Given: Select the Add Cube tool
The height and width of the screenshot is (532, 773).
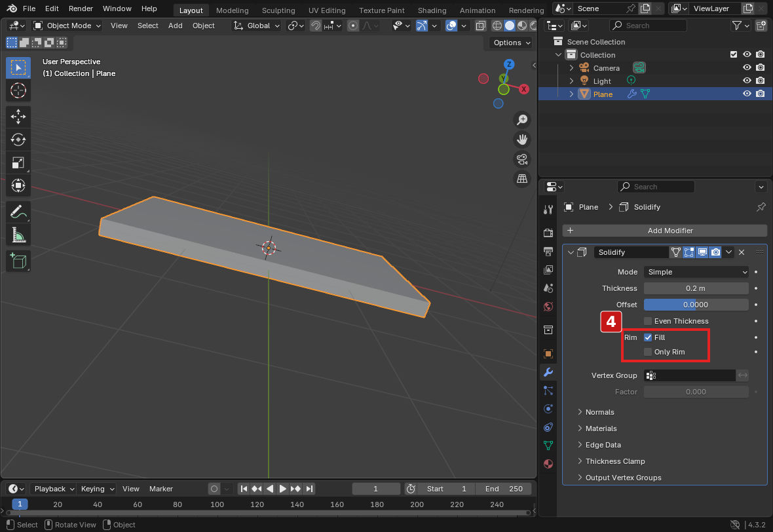Looking at the screenshot, I should coord(18,261).
